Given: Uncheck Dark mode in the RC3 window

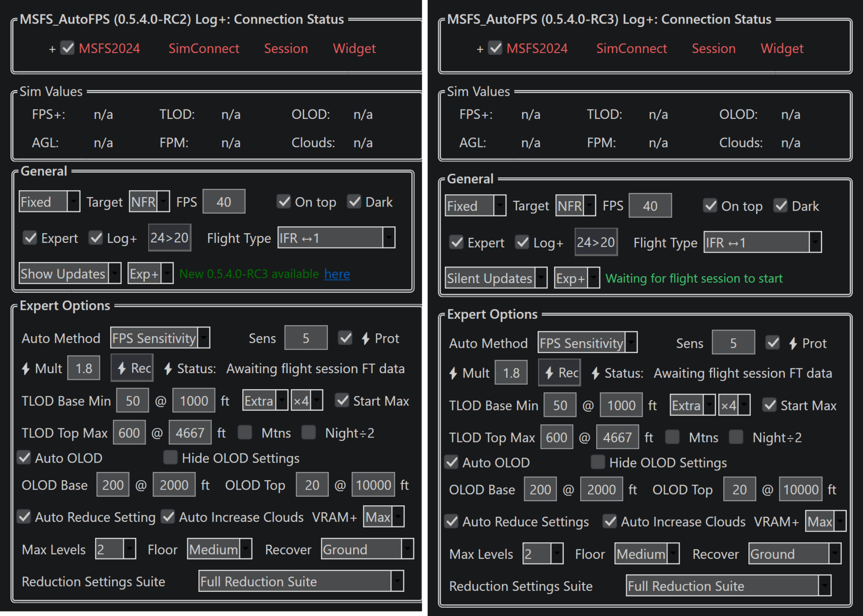Looking at the screenshot, I should 780,206.
